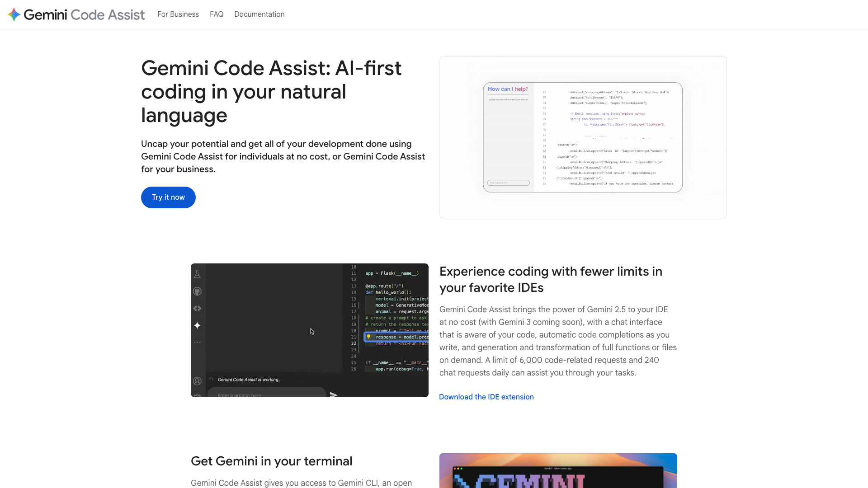The image size is (868, 488).
Task: Go to Documentation in the top navigation
Action: [x=259, y=14]
